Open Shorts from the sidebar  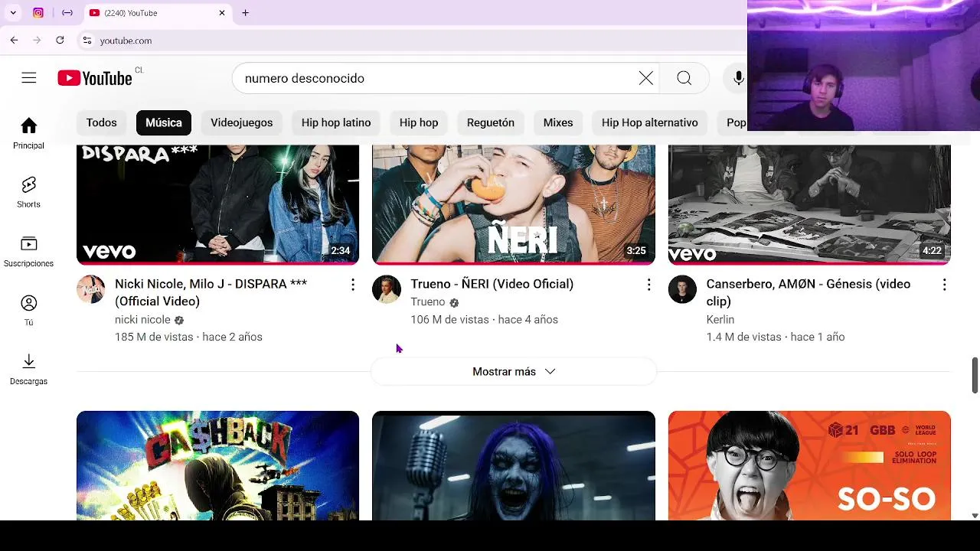click(29, 192)
